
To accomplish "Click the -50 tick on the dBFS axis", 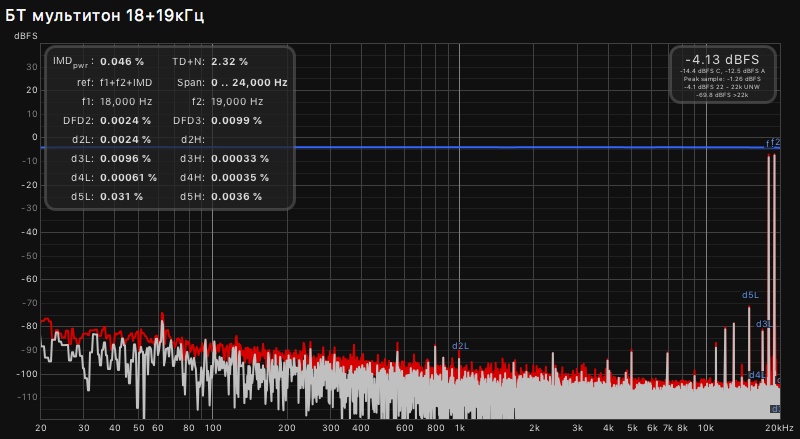I will tap(30, 256).
